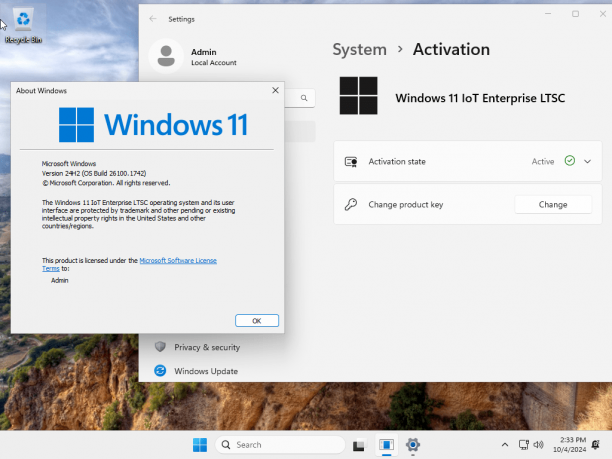Show hidden system tray icons

click(505, 445)
